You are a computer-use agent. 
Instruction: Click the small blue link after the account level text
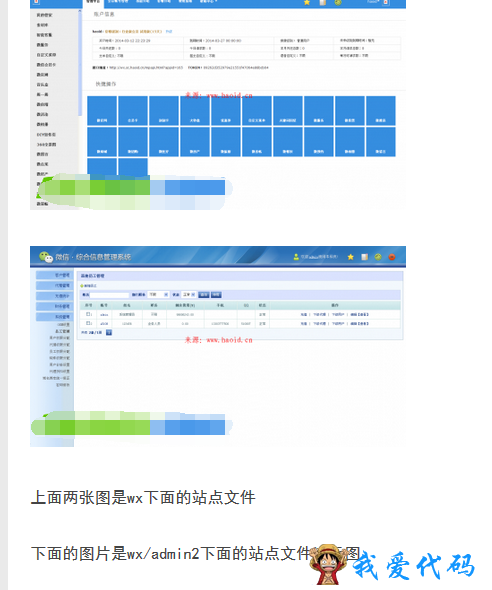[169, 32]
